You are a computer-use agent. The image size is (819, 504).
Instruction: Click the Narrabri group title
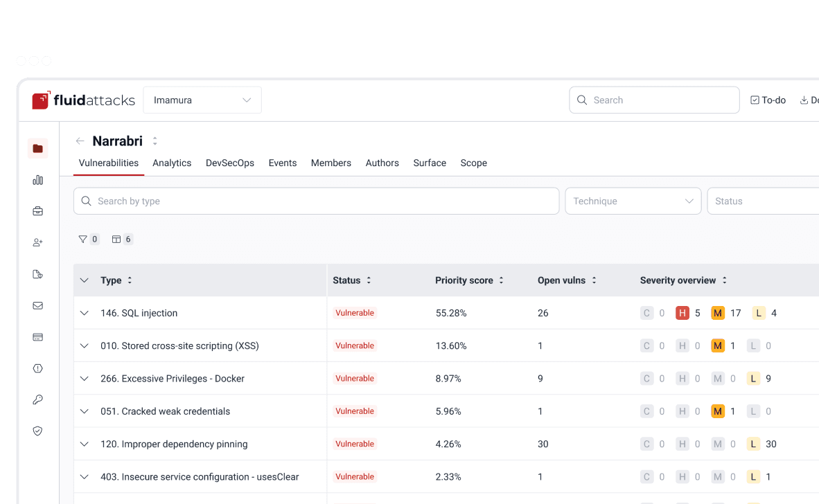point(118,141)
